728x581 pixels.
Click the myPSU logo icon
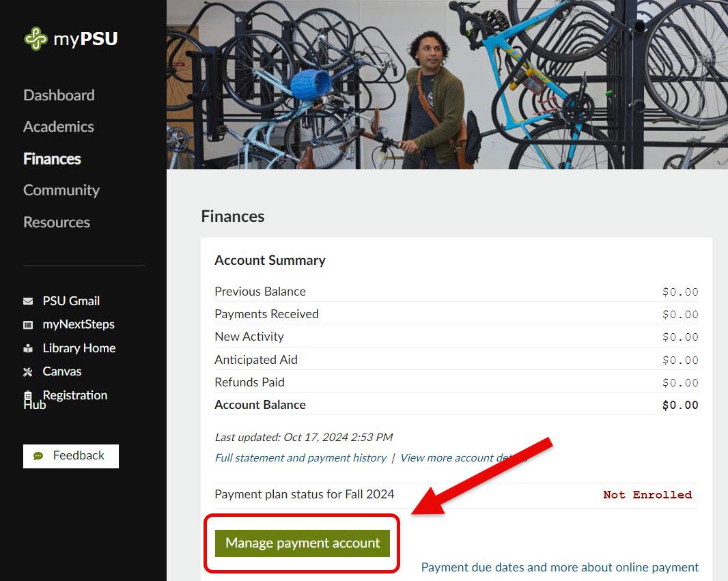pyautogui.click(x=36, y=38)
